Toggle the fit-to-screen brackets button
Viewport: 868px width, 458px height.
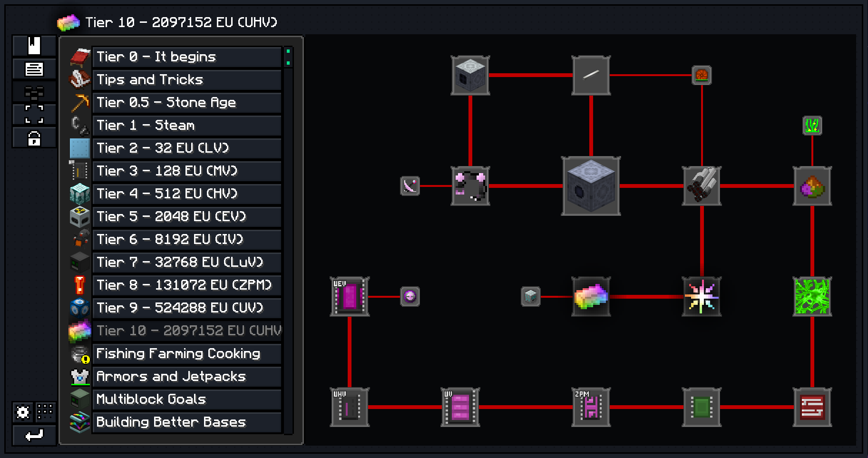(x=34, y=115)
